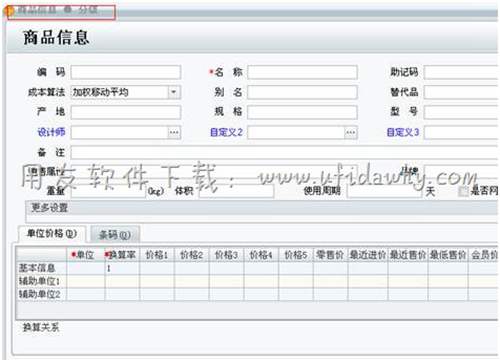Click the 替代品 input field

click(461, 92)
